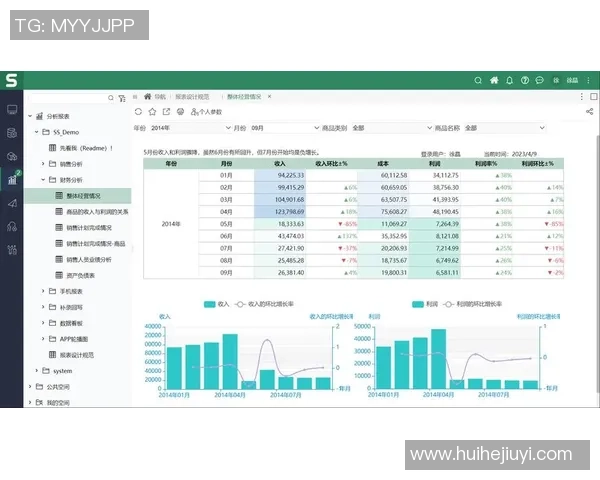600x480 pixels.
Task: Click the search field in the sidebar
Action: pos(70,97)
